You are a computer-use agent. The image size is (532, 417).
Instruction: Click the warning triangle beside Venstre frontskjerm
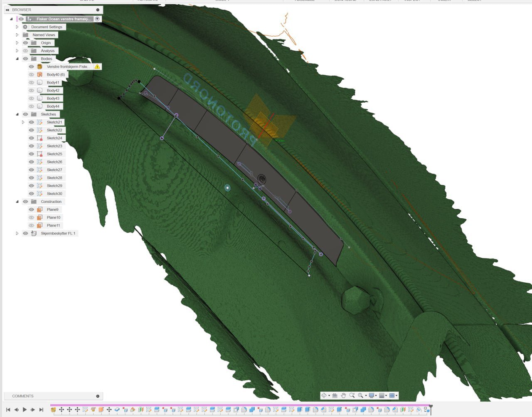[x=97, y=67]
